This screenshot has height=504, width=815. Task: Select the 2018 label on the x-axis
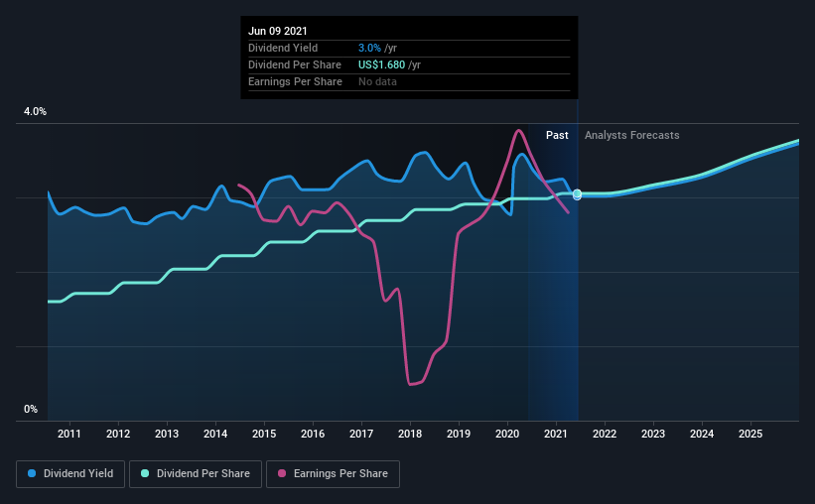[x=410, y=434]
